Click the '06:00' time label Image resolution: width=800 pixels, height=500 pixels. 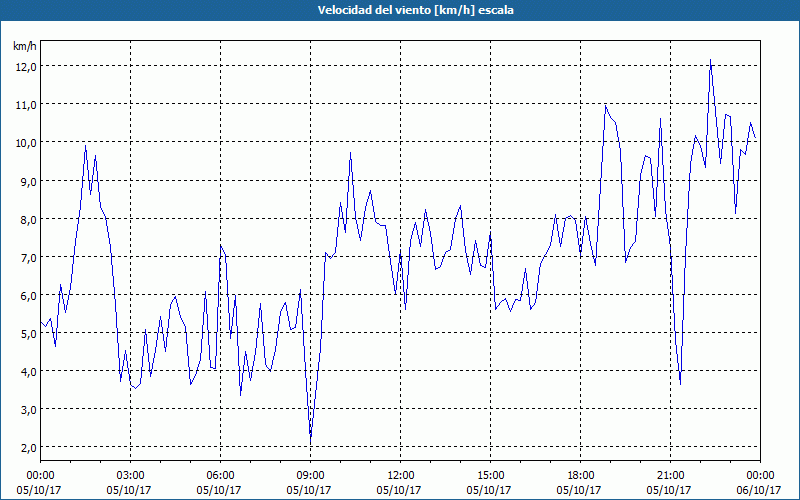point(220,476)
